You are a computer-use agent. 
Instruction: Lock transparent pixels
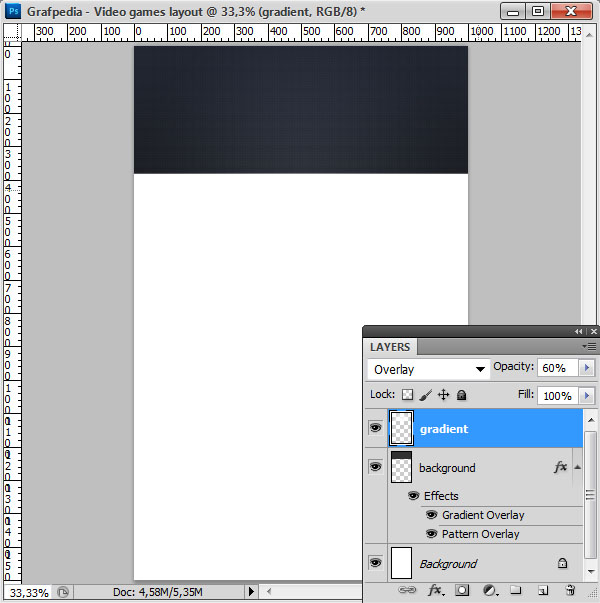(407, 395)
